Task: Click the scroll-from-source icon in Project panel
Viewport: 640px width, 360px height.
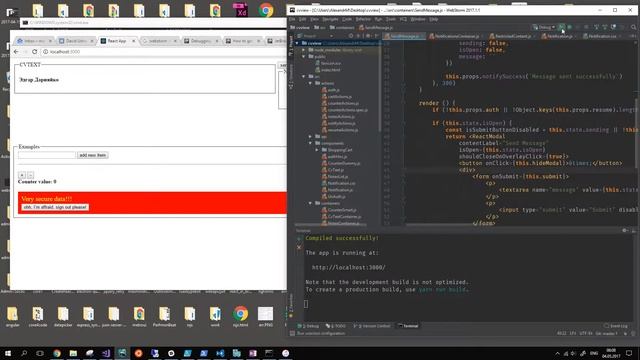Action: (x=351, y=36)
